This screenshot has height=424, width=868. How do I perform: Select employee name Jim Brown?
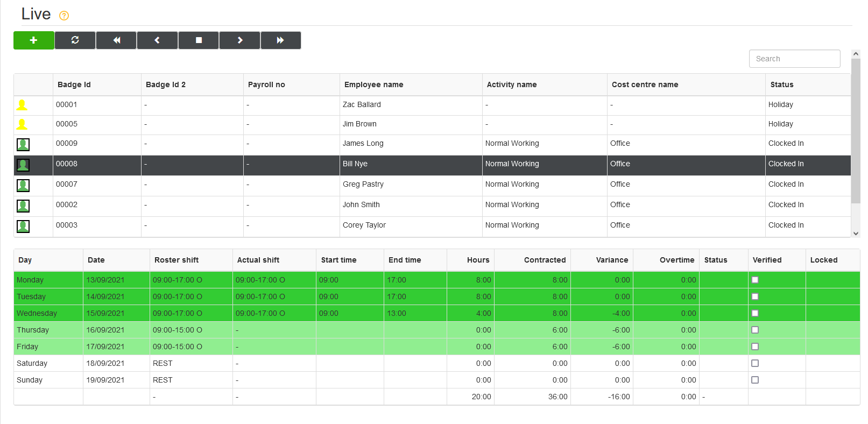[x=359, y=124]
